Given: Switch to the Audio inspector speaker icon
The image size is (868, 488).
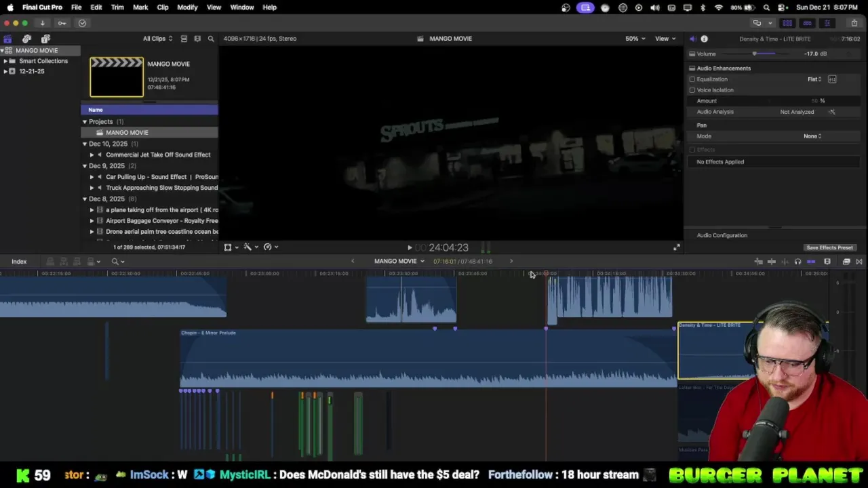Looking at the screenshot, I should tap(692, 39).
